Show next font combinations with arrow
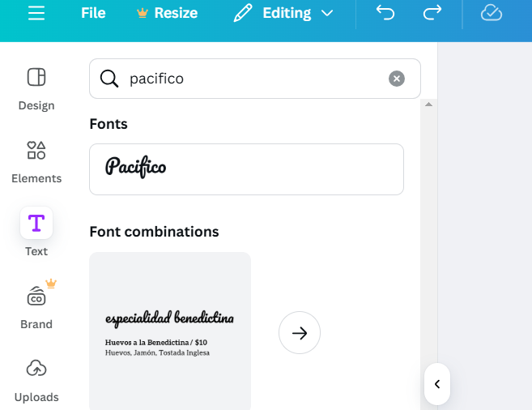This screenshot has height=410, width=532. coord(300,333)
